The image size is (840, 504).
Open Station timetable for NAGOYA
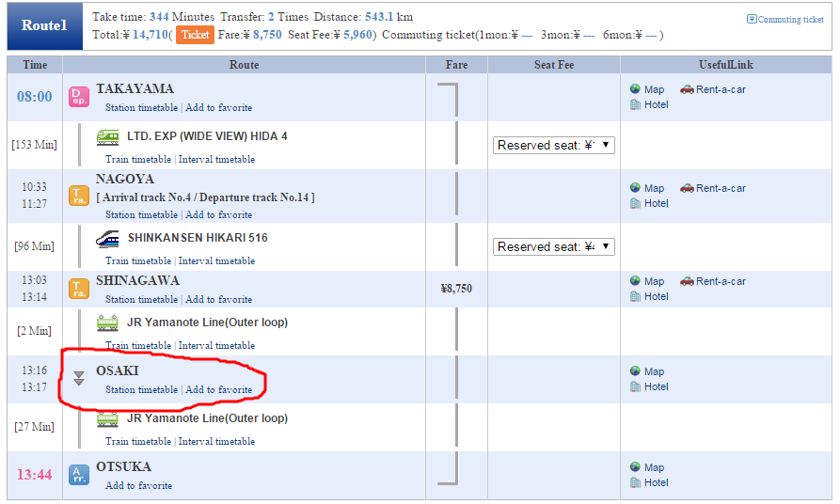[141, 214]
